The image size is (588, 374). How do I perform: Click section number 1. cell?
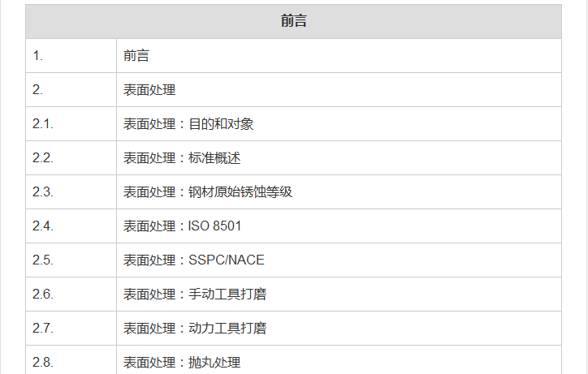pyautogui.click(x=37, y=56)
